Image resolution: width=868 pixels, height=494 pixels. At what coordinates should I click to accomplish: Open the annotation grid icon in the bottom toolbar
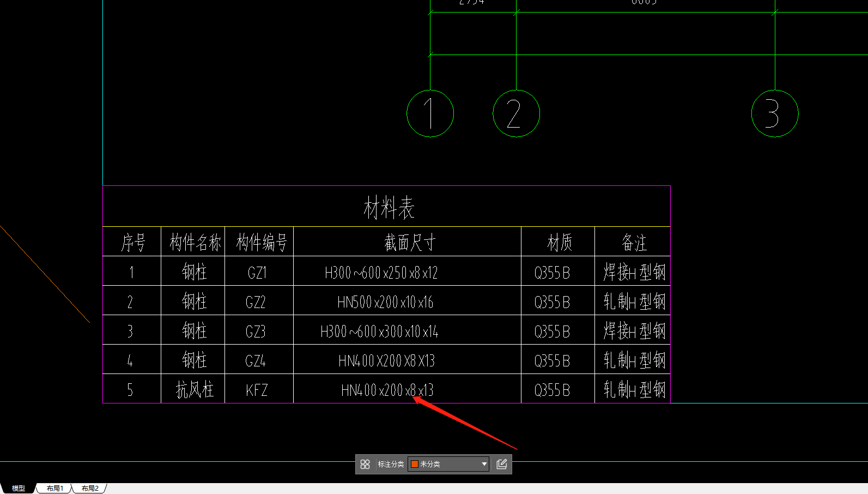click(365, 464)
